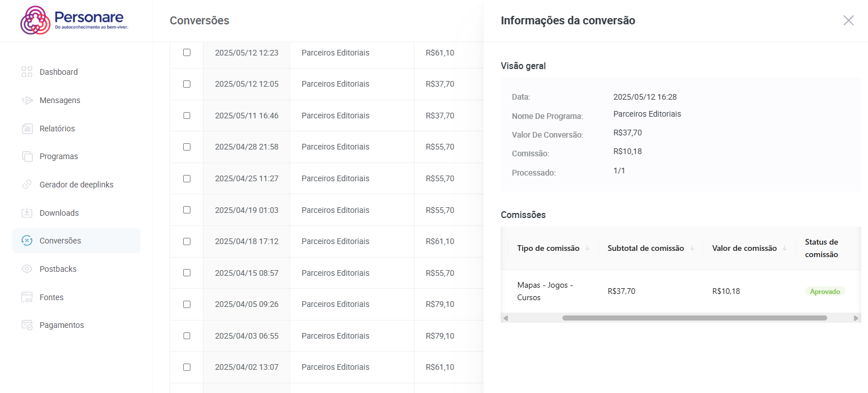Click the Aprovado status badge

pyautogui.click(x=824, y=291)
